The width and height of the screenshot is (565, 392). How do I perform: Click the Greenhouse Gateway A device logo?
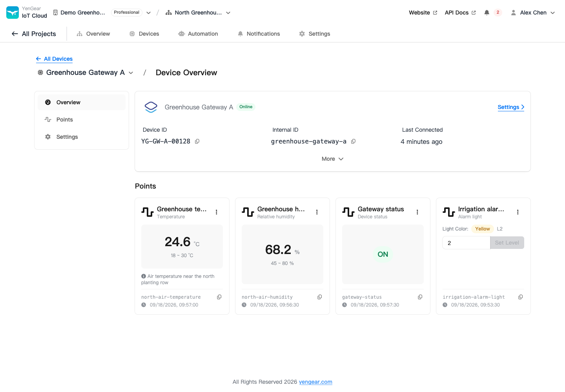(x=151, y=107)
